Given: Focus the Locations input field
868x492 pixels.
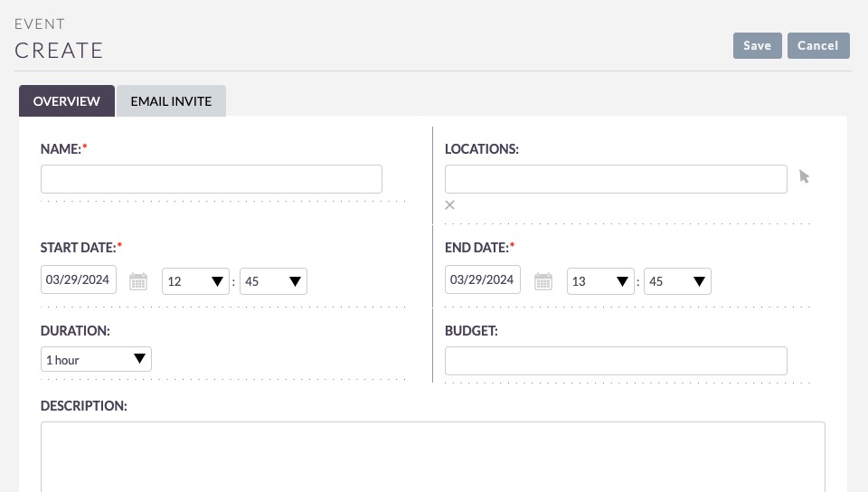Looking at the screenshot, I should click(x=616, y=179).
